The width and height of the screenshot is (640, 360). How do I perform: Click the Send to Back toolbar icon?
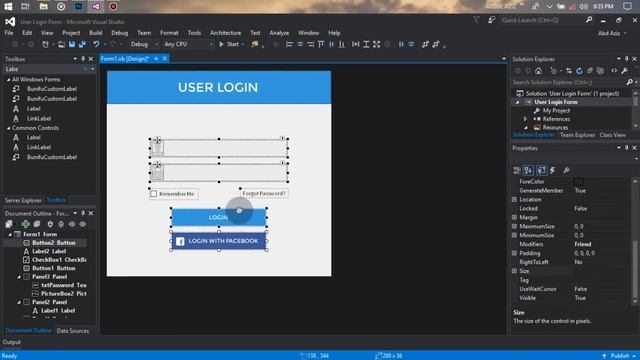pyautogui.click(x=436, y=44)
